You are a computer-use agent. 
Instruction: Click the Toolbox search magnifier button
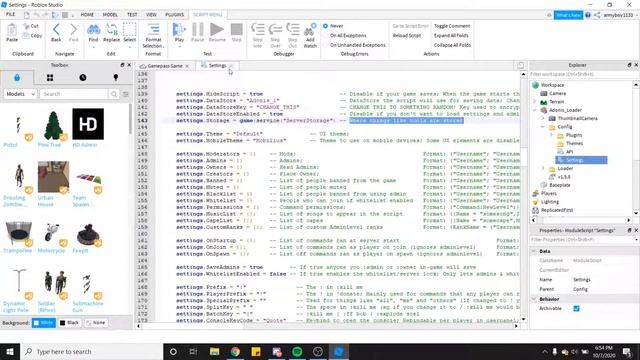tap(114, 94)
